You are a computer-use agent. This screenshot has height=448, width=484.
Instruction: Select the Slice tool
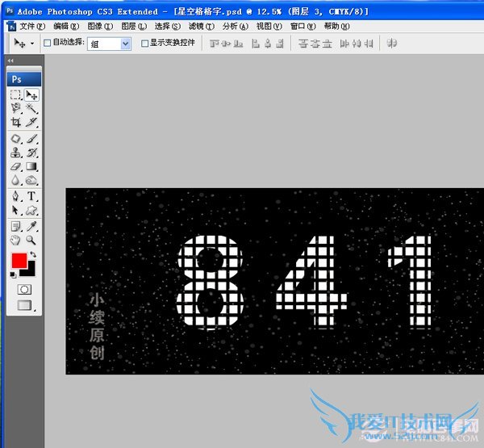[31, 122]
